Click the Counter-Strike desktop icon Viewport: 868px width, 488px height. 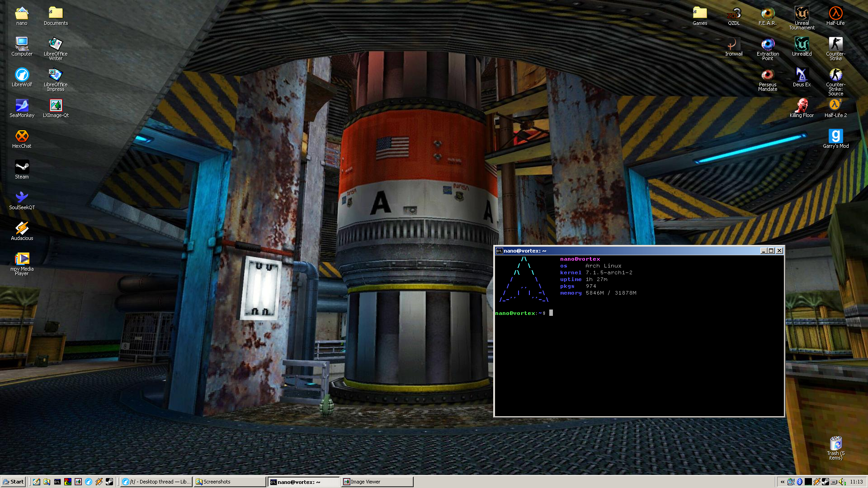(x=835, y=49)
